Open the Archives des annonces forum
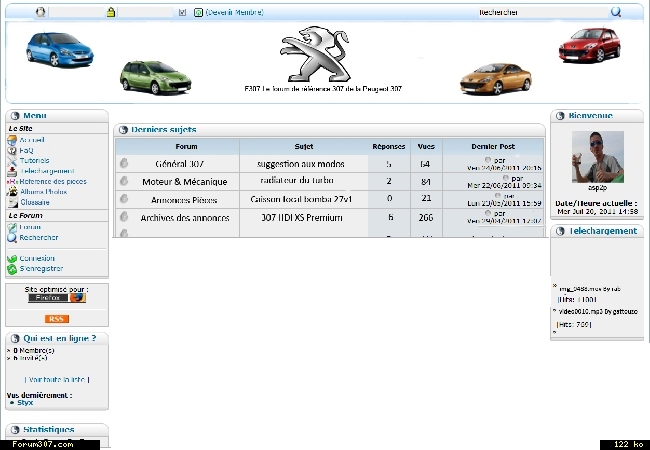Image resolution: width=650 pixels, height=450 pixels. 185,218
